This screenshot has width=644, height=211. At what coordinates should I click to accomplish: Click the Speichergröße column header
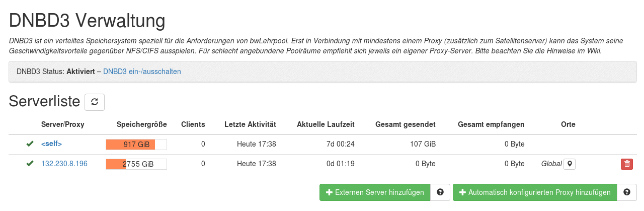point(141,124)
